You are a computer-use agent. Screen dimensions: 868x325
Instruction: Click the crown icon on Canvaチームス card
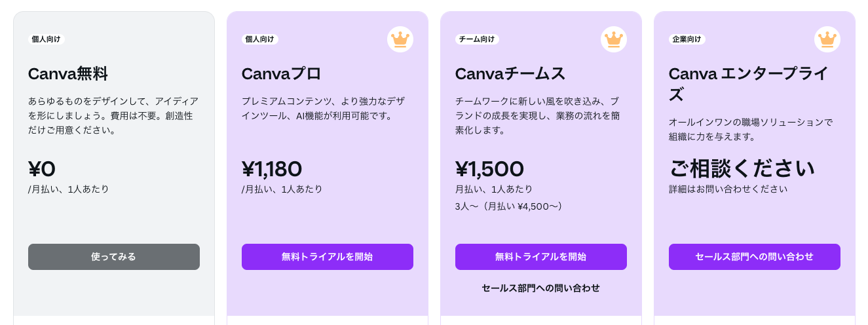coord(614,39)
